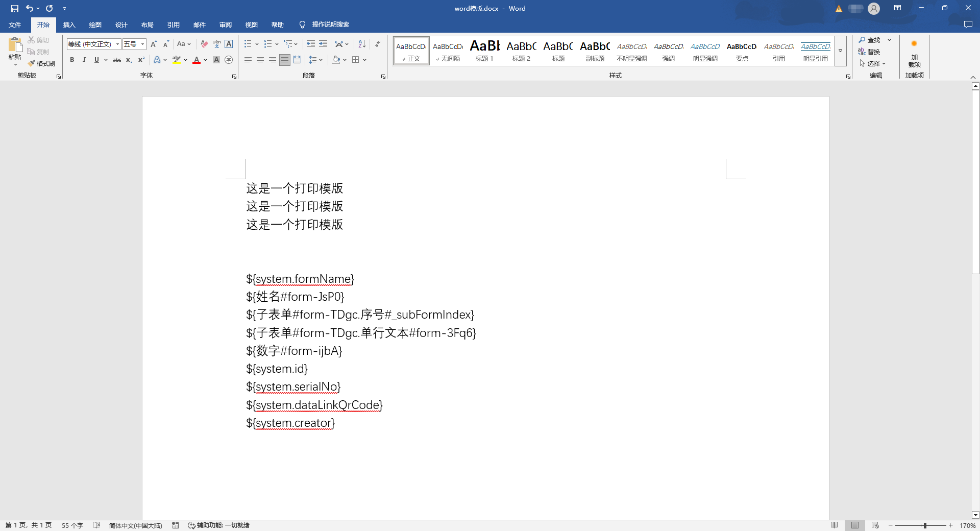
Task: Click the zoom slider handle
Action: (925, 525)
